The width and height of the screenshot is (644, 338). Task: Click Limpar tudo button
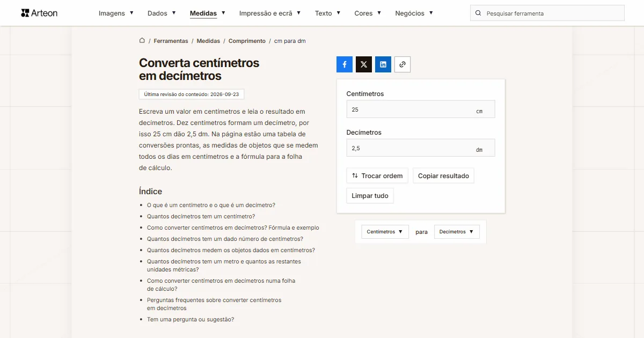coord(370,196)
